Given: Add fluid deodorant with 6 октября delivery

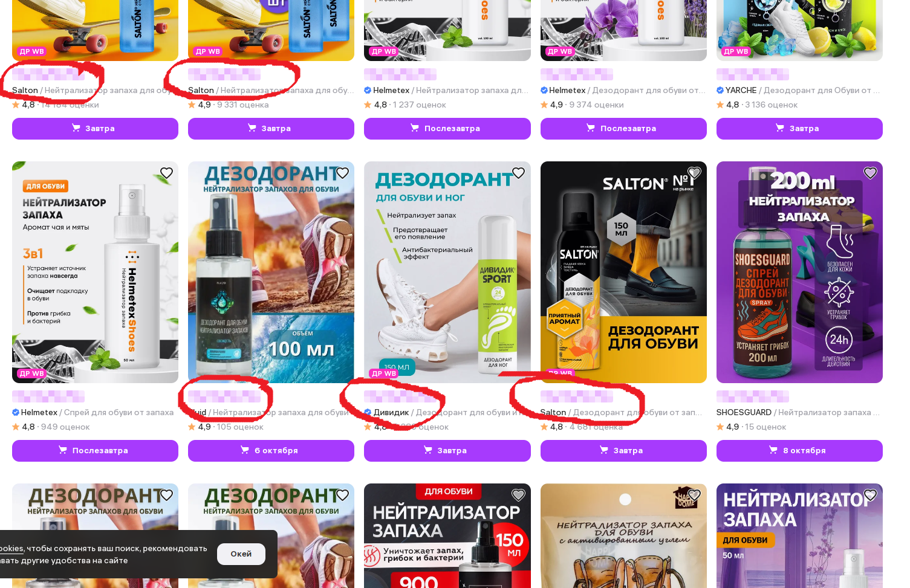Looking at the screenshot, I should [271, 450].
